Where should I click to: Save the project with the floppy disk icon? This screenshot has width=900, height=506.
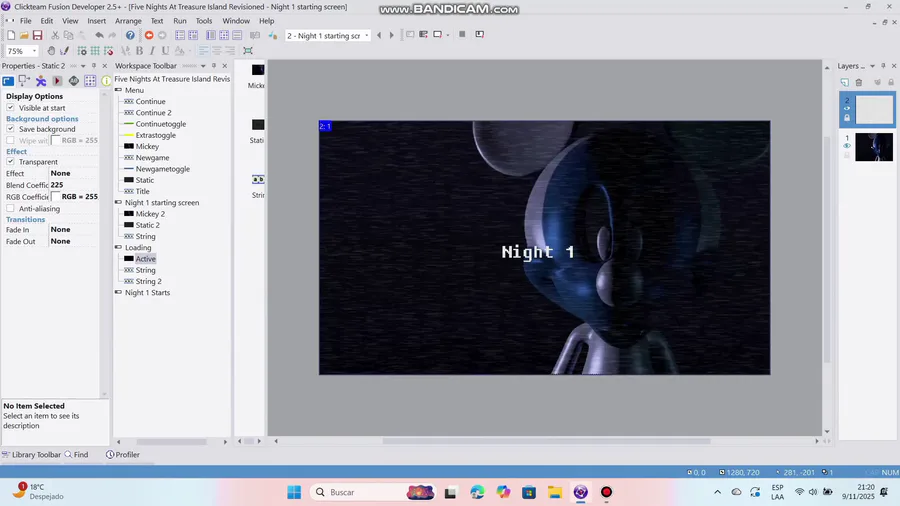click(37, 36)
